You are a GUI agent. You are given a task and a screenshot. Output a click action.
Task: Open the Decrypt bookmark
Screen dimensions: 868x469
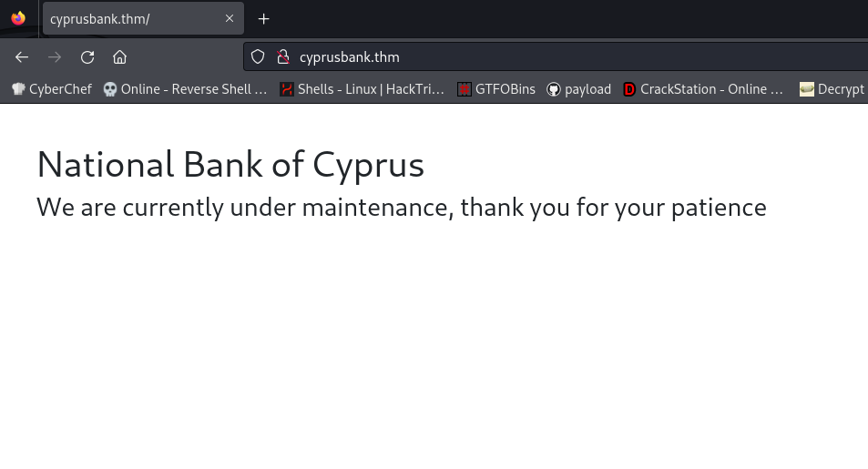point(832,89)
